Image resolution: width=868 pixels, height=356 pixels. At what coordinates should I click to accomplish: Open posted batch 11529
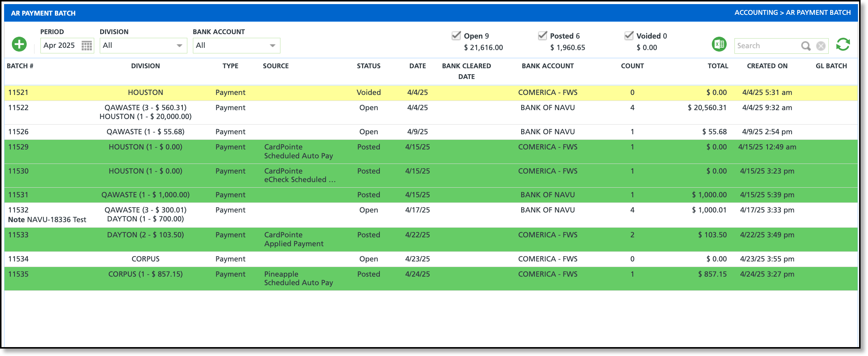18,147
